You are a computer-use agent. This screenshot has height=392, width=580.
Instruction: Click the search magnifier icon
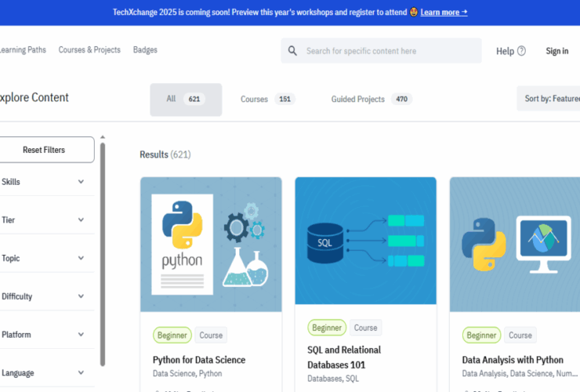pyautogui.click(x=292, y=51)
